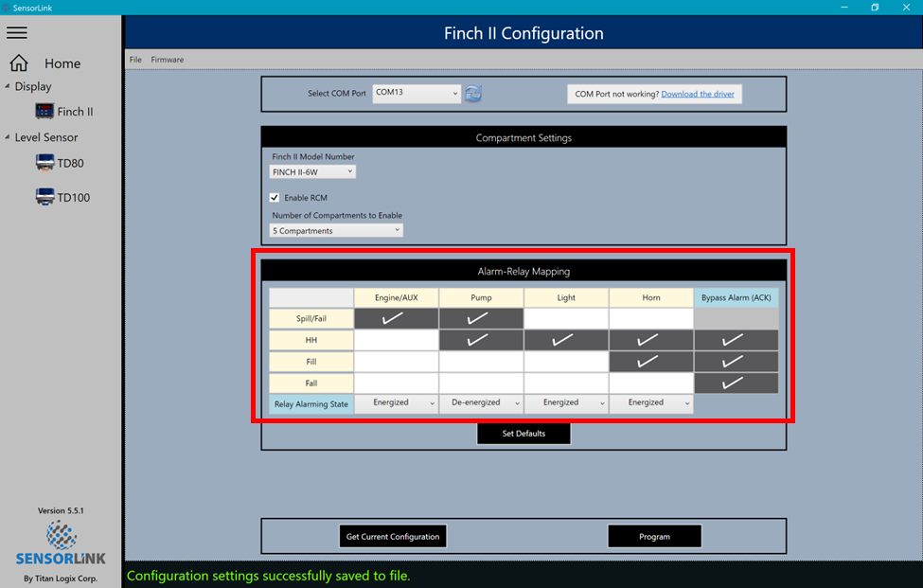Toggle Spill/Fail mapping for Engine/AUX
Screen dimensions: 923x588
(x=396, y=318)
